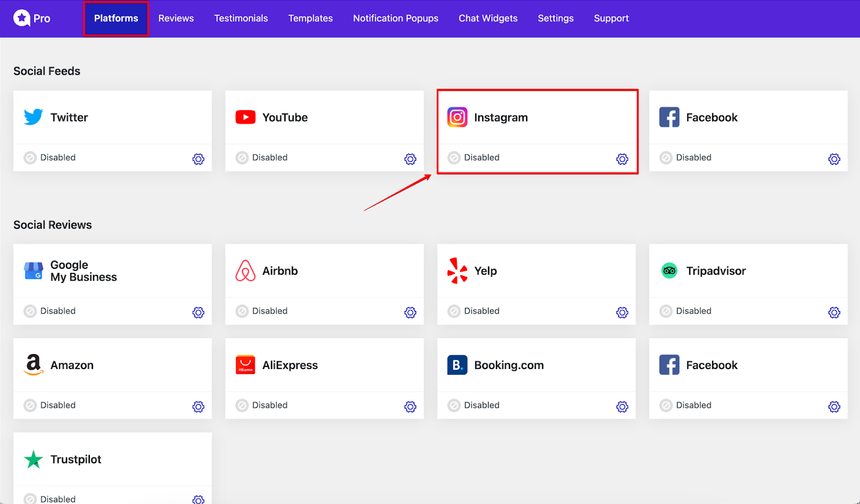The image size is (860, 504).
Task: Open YouTube settings gear
Action: pyautogui.click(x=410, y=159)
